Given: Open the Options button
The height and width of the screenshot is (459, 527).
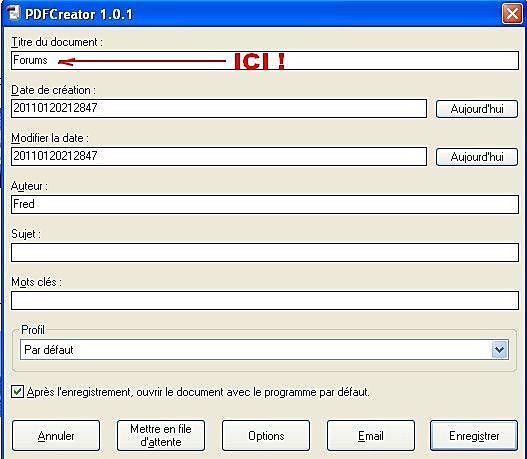Looking at the screenshot, I should click(x=266, y=435).
